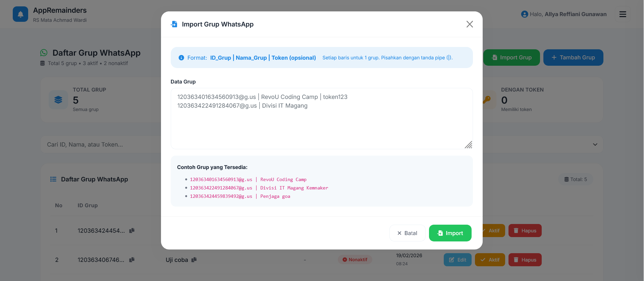Click the user avatar icon near Halo
644x281 pixels.
525,14
